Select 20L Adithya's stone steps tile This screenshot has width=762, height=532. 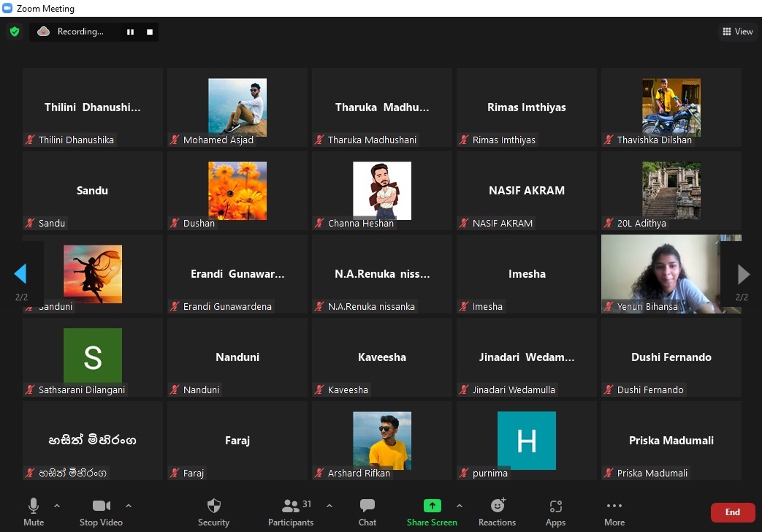coord(671,190)
